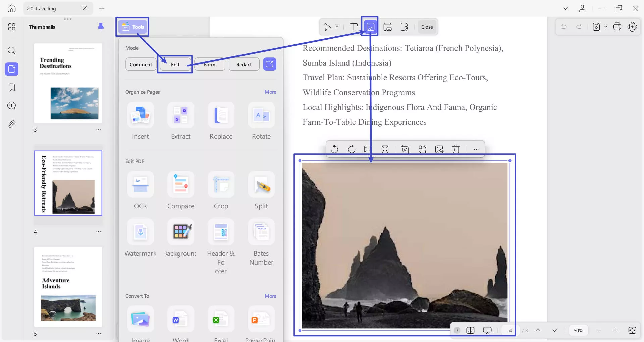Select the Text edit tool
644x342 pixels.
coord(353,27)
